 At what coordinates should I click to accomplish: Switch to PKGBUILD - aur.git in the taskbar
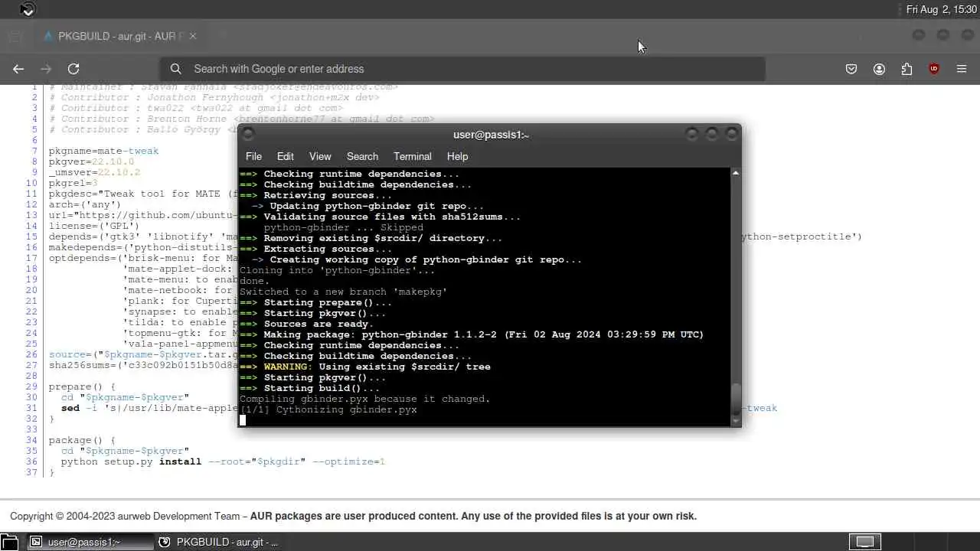[x=219, y=542]
